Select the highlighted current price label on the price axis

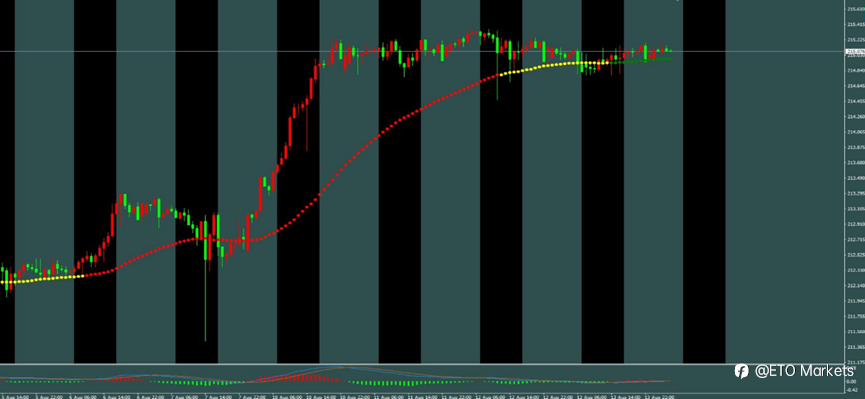click(x=854, y=51)
